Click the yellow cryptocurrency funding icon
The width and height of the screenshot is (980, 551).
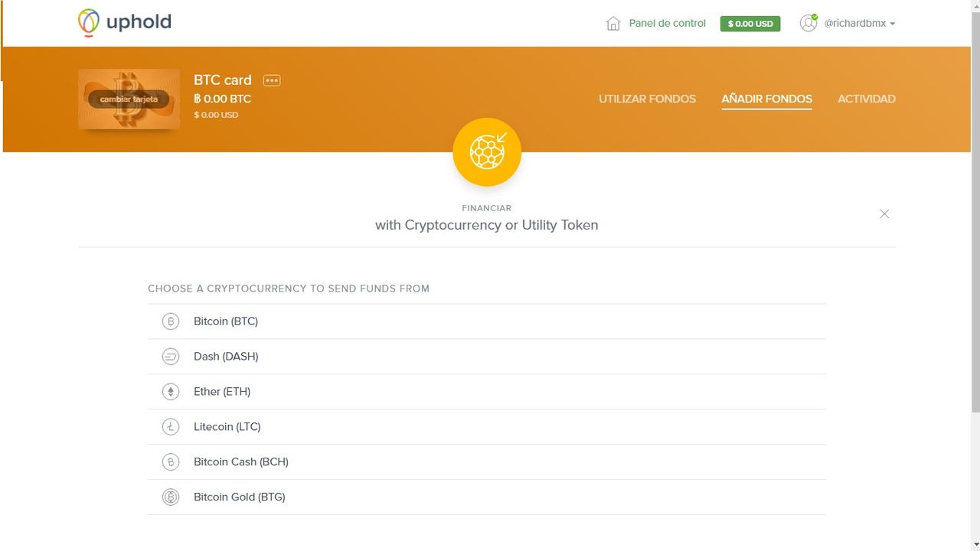(x=487, y=152)
